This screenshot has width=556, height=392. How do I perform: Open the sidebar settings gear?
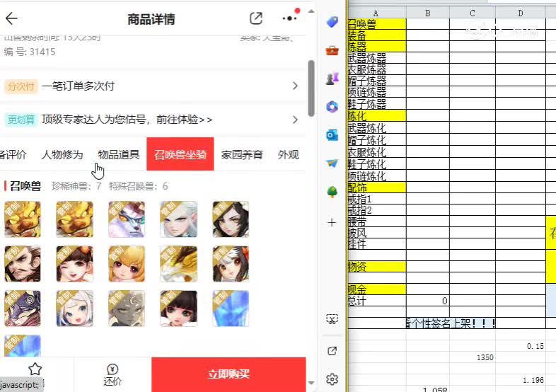click(332, 379)
